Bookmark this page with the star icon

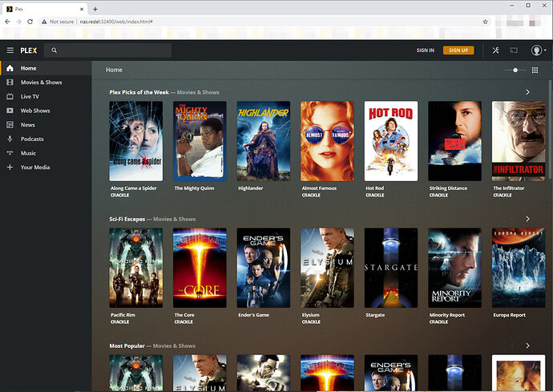click(x=486, y=22)
